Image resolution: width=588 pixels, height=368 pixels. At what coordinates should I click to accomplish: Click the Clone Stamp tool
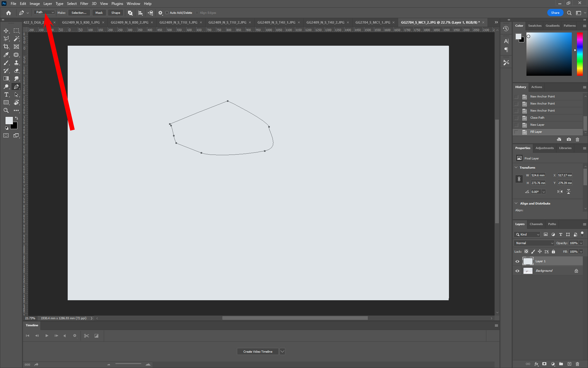pos(17,63)
